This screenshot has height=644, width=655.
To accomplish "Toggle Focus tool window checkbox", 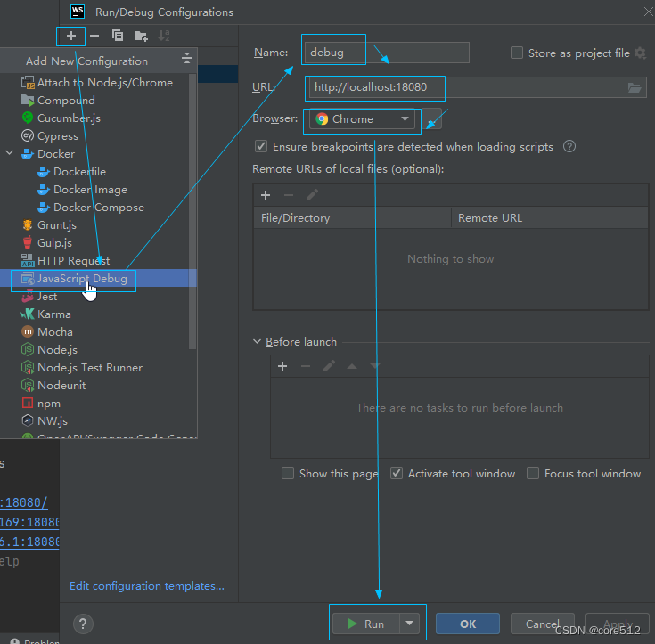I will pos(533,473).
